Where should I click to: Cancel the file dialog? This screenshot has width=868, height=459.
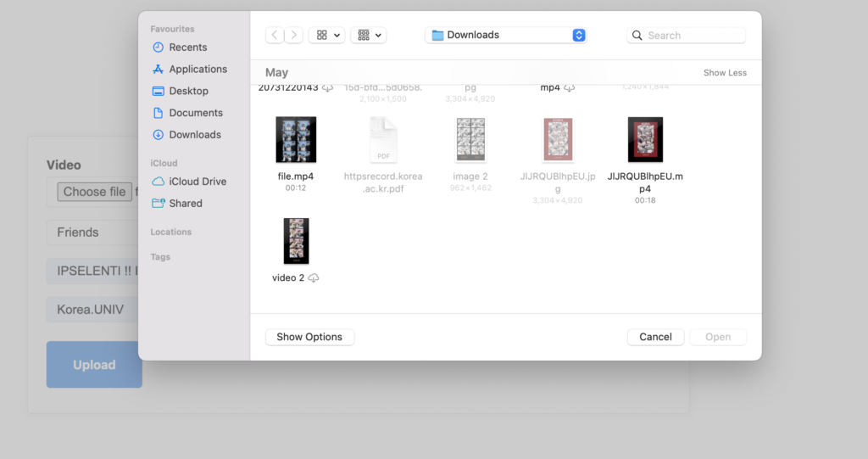655,337
